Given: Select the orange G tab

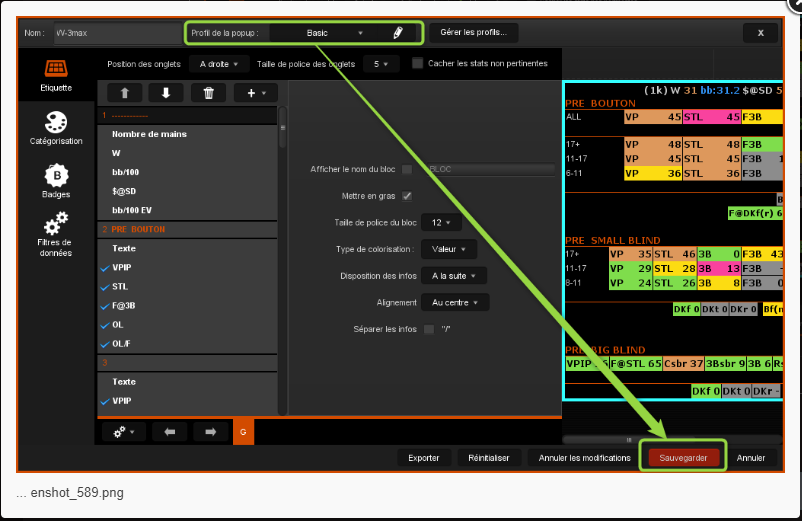Looking at the screenshot, I should [x=243, y=432].
